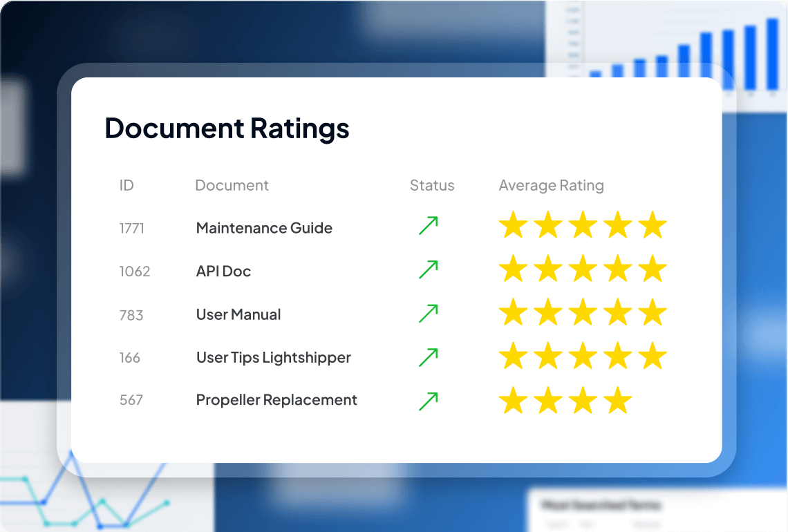
Task: Open the Propeller Replacement document
Action: click(276, 400)
